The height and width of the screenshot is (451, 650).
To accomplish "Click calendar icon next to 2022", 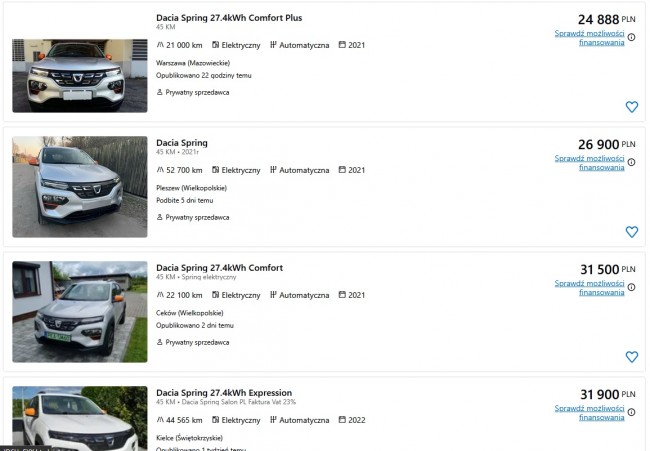I will tap(342, 419).
